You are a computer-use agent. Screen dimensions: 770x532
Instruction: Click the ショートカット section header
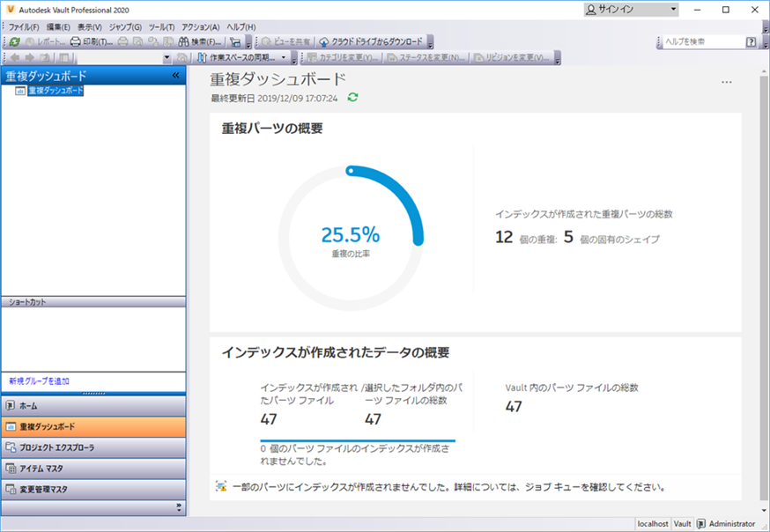[93, 302]
